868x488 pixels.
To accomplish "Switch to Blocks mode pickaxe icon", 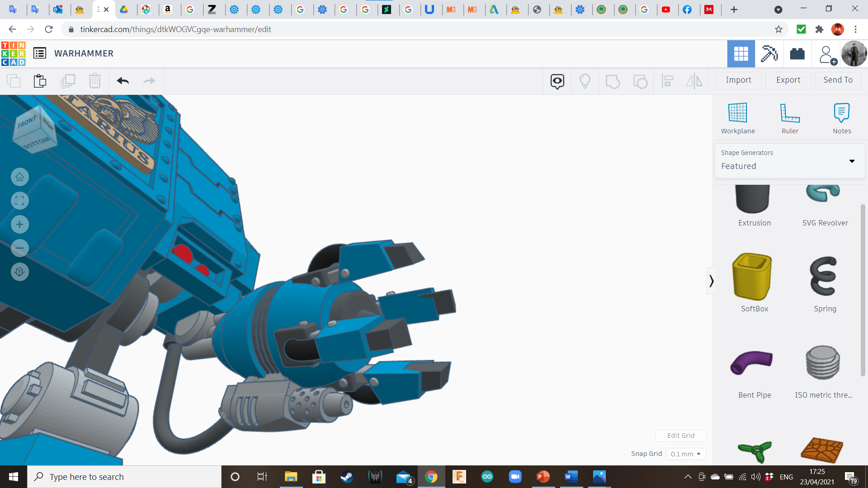I will [769, 54].
